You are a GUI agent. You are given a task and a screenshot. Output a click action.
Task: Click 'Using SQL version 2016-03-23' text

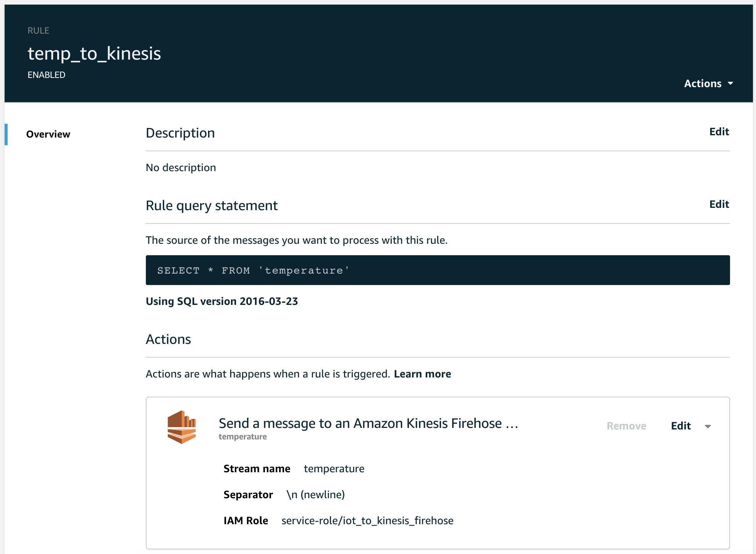pyautogui.click(x=222, y=301)
